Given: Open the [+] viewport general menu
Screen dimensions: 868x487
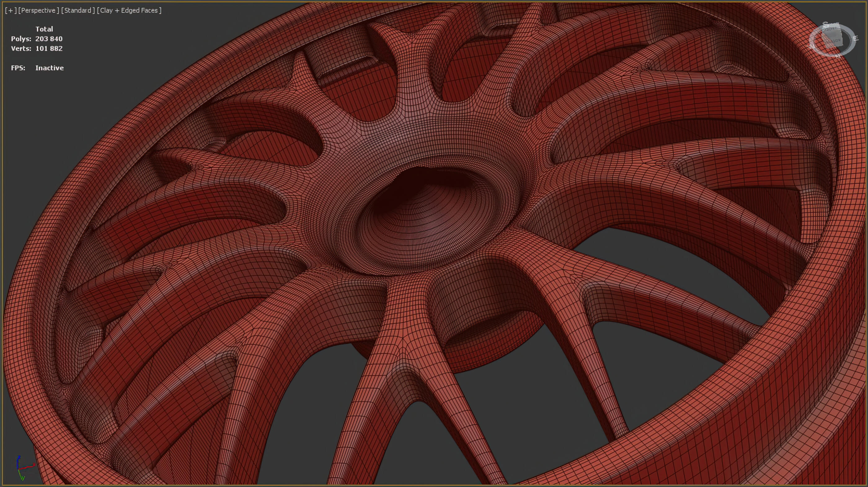Looking at the screenshot, I should pos(11,11).
